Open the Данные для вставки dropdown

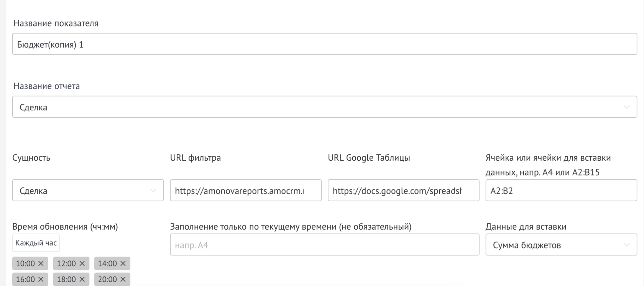pos(561,245)
